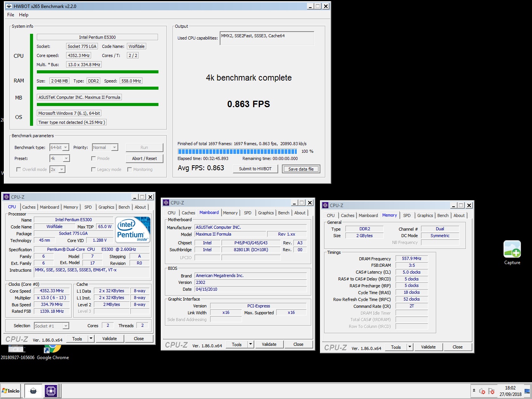The width and height of the screenshot is (532, 399).
Task: Open the Benchmark type 64-bit dropdown
Action: 59,147
